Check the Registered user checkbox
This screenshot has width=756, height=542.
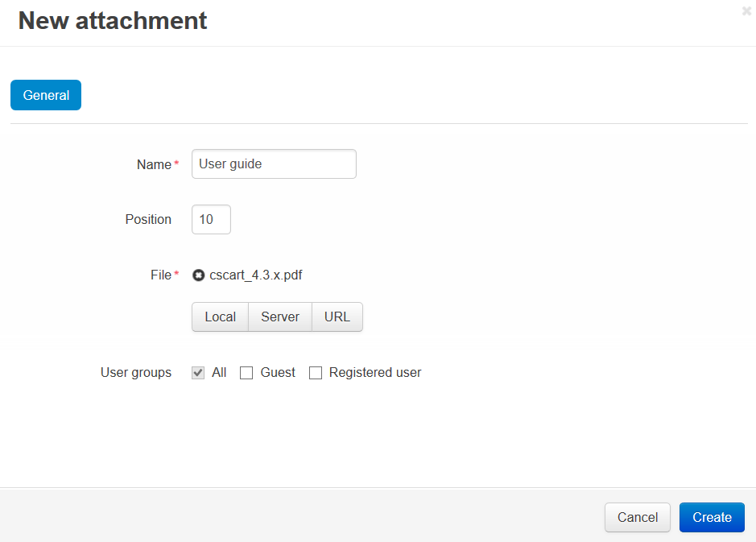coord(316,373)
